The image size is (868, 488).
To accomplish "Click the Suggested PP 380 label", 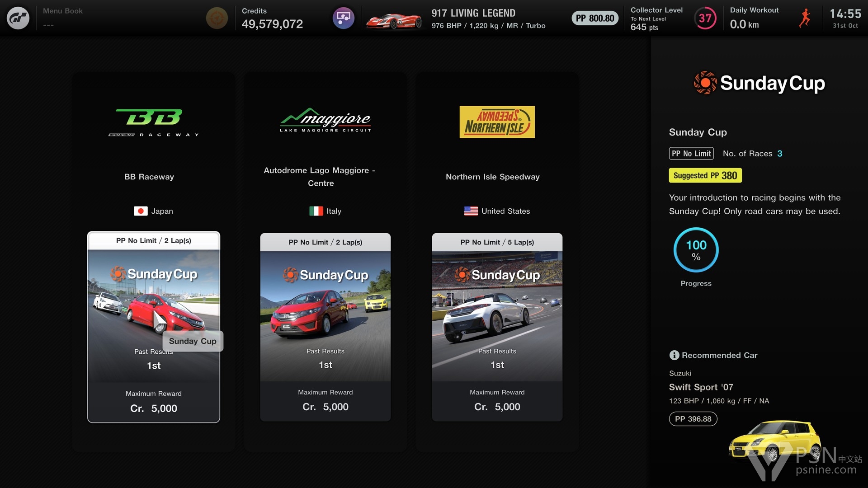I will (705, 175).
